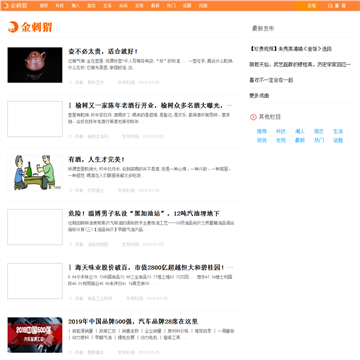
Task: Click the 金刺猬 logo in the page header
Action: pyautogui.click(x=30, y=27)
